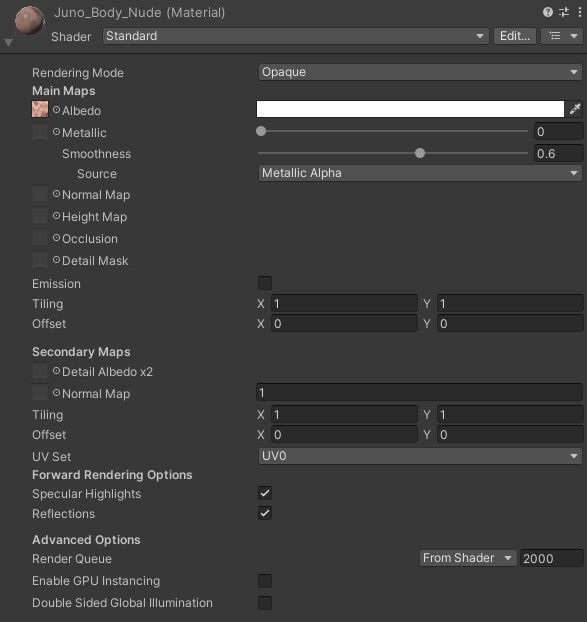Toggle Enable GPU Instancing

click(265, 581)
